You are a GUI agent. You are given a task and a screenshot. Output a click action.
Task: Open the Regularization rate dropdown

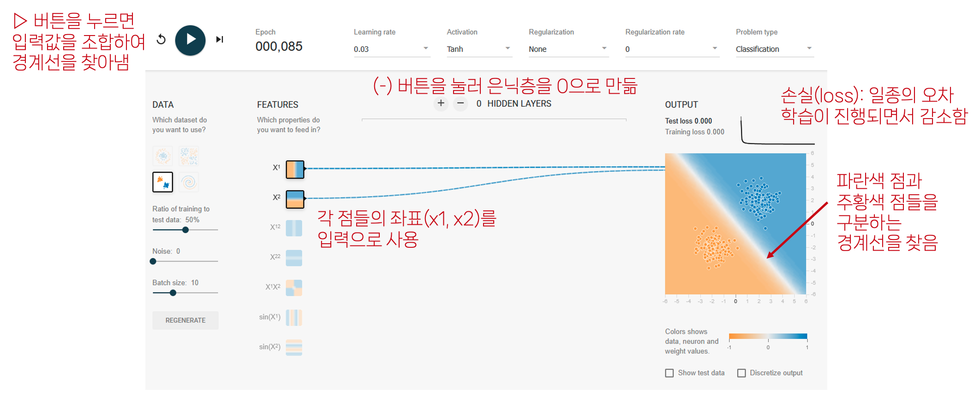(672, 49)
